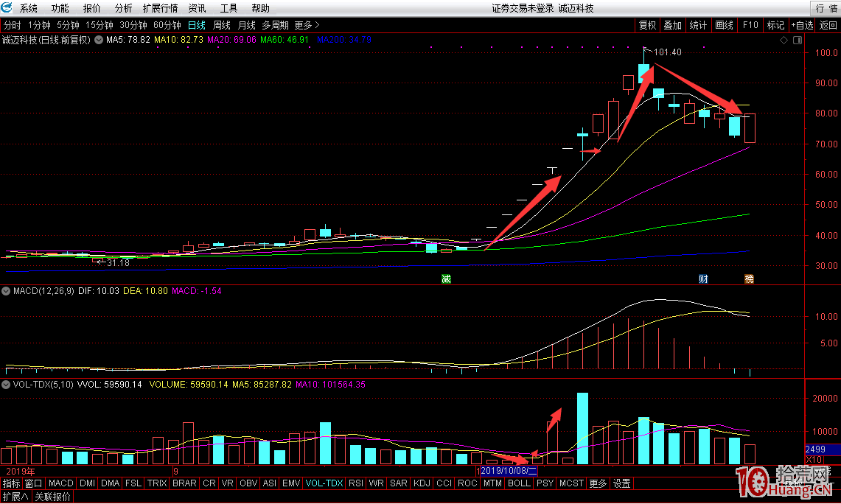Open F10 company information
Viewport: 841px width, 504px height.
tap(750, 25)
